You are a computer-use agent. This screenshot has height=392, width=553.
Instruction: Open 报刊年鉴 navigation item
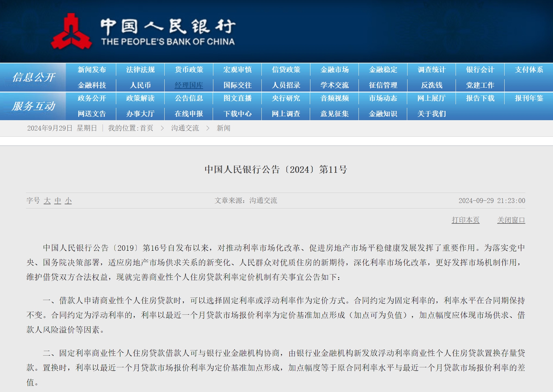point(529,98)
